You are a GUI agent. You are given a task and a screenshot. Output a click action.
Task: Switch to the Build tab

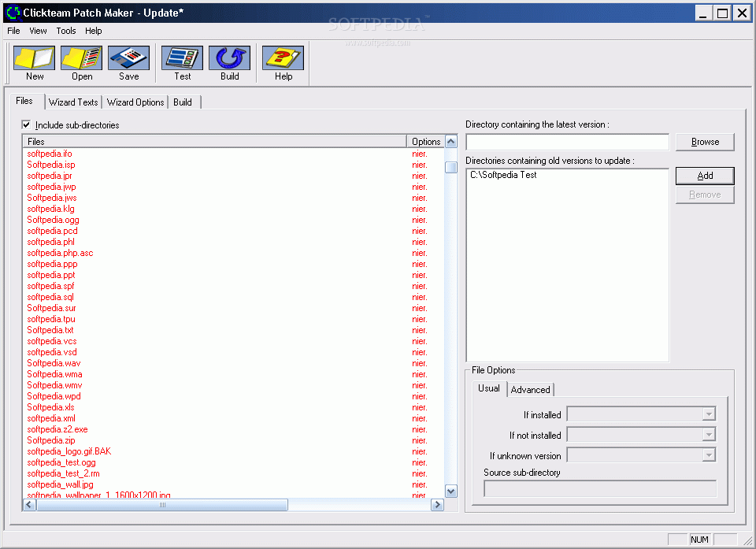click(183, 102)
